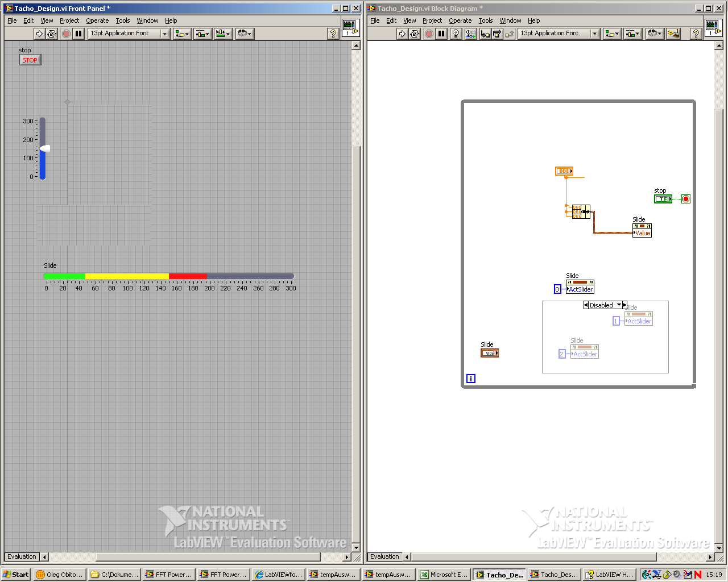Click the Clean Up Diagram button
The height and width of the screenshot is (582, 728).
[x=673, y=34]
